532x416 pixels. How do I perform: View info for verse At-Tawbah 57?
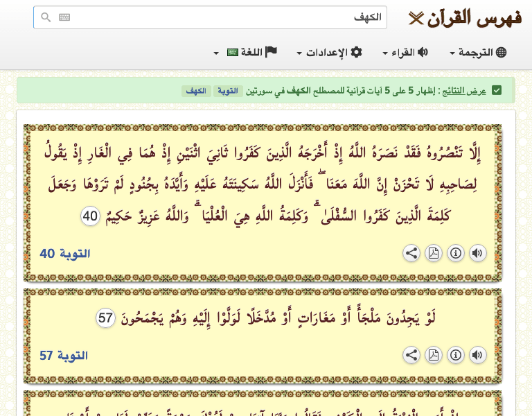pyautogui.click(x=456, y=355)
